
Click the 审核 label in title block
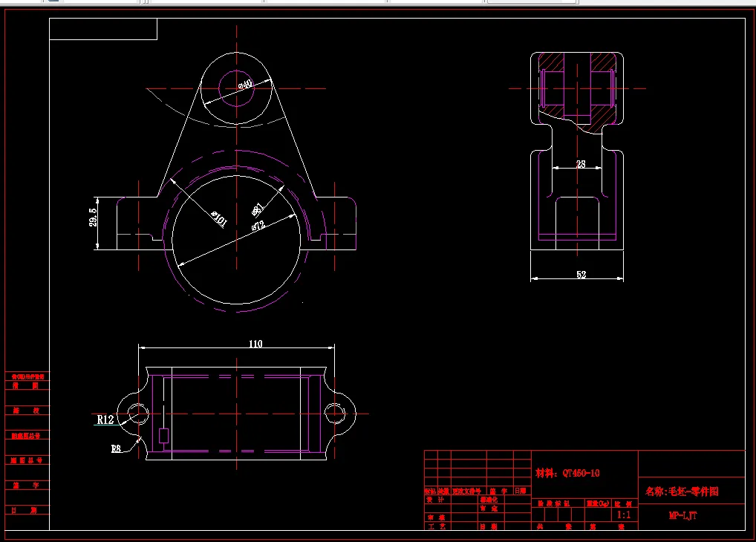[435, 517]
